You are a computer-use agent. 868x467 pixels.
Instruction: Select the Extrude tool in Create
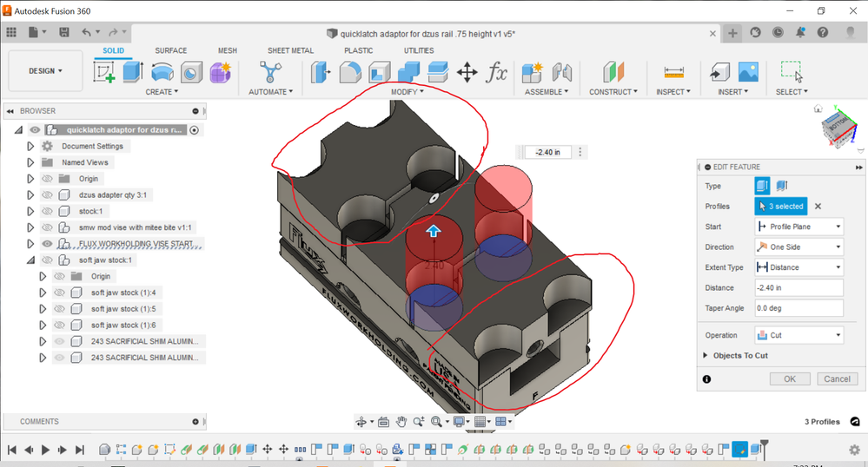(133, 73)
